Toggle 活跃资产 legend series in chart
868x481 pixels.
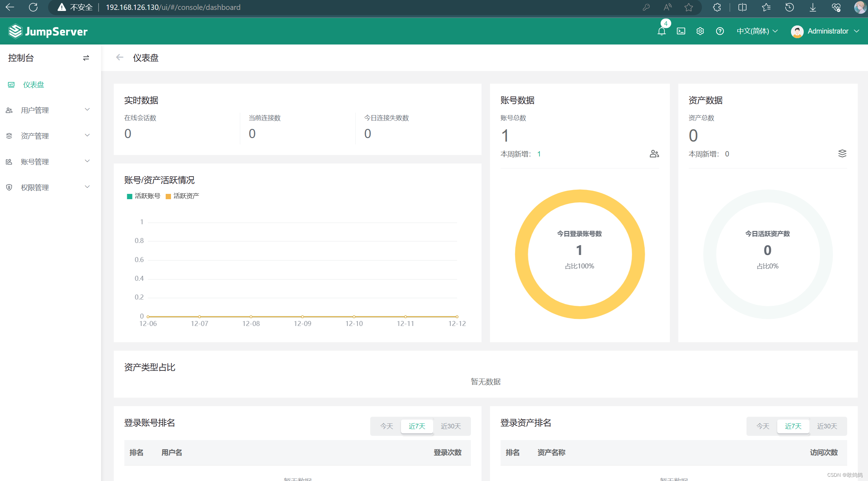click(x=183, y=196)
